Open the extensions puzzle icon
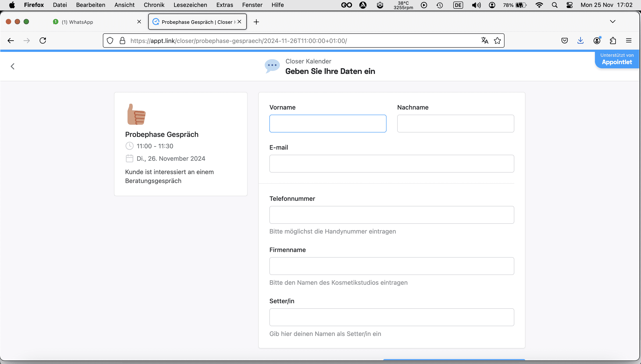Screen dimensions: 641x364 pos(613,41)
